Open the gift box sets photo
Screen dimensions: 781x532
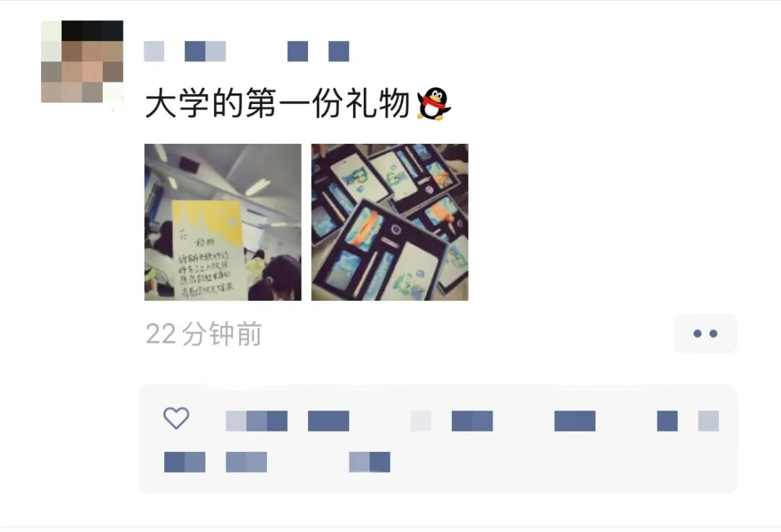390,222
